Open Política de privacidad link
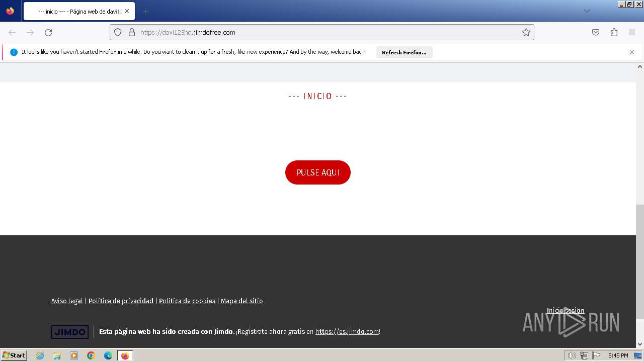This screenshot has height=362, width=644. coord(121,301)
